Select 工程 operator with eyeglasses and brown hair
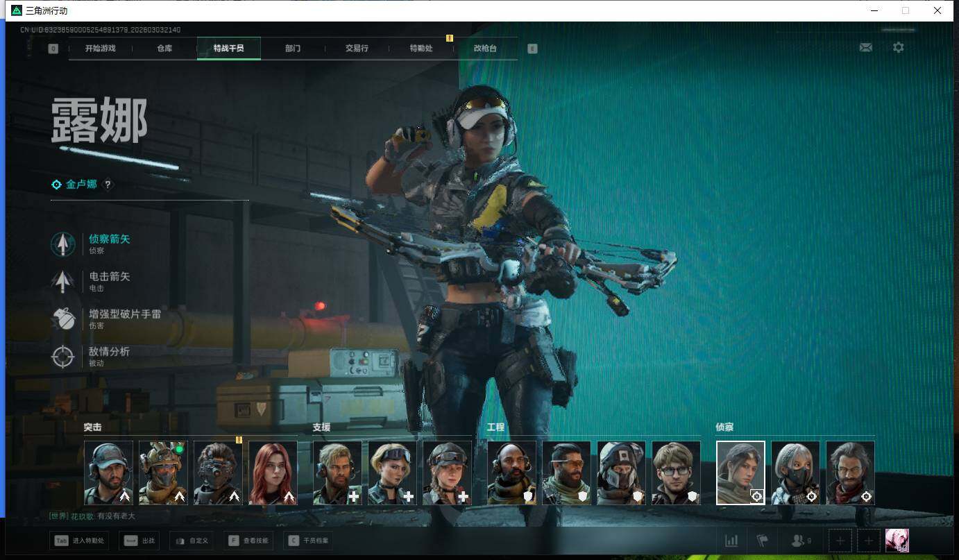 [676, 473]
